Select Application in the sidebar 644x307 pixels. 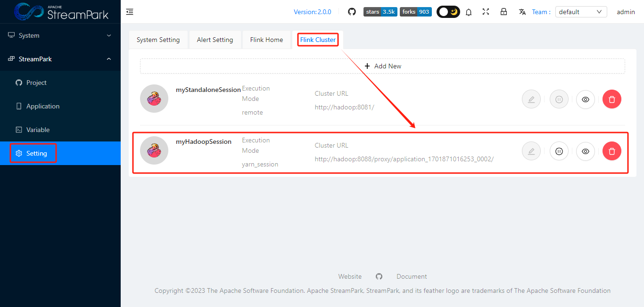[x=41, y=106]
